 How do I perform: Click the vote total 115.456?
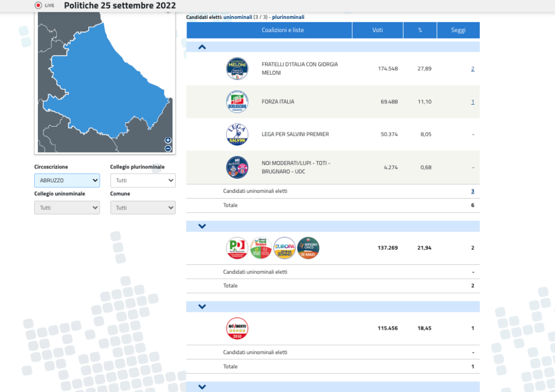388,328
